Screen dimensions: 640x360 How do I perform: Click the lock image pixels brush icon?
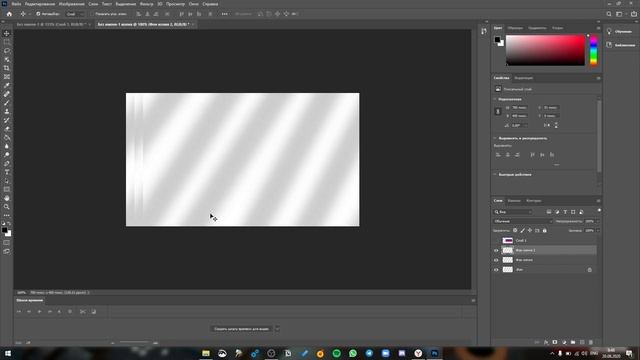522,230
